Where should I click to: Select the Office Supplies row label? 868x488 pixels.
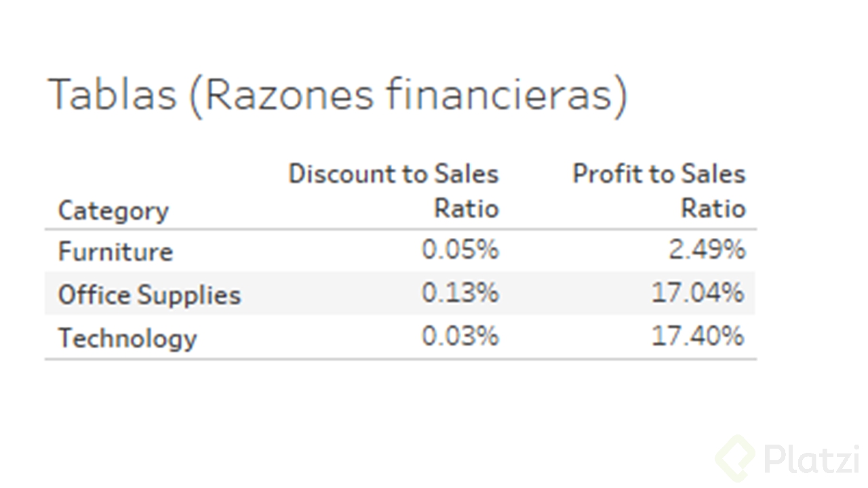click(x=149, y=295)
